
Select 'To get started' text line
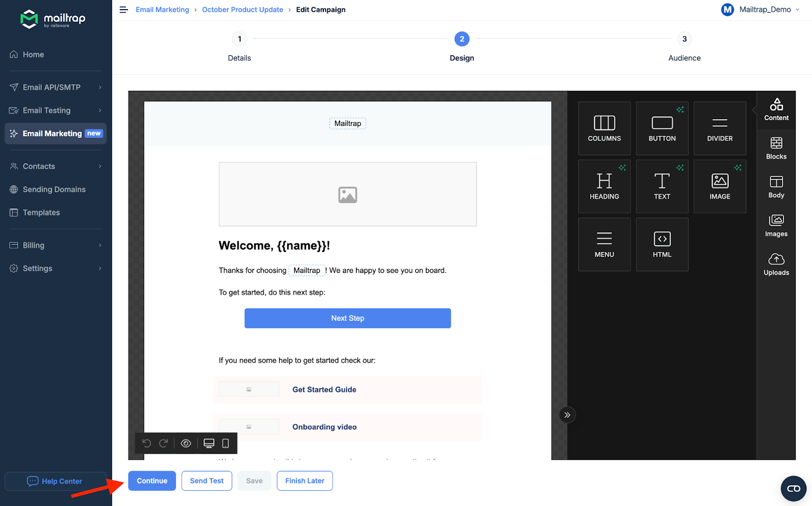pos(272,293)
